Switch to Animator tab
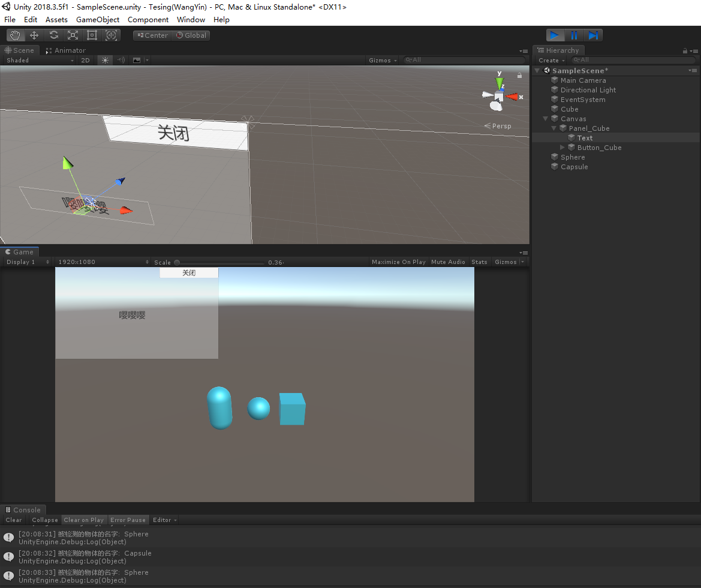 [66, 50]
